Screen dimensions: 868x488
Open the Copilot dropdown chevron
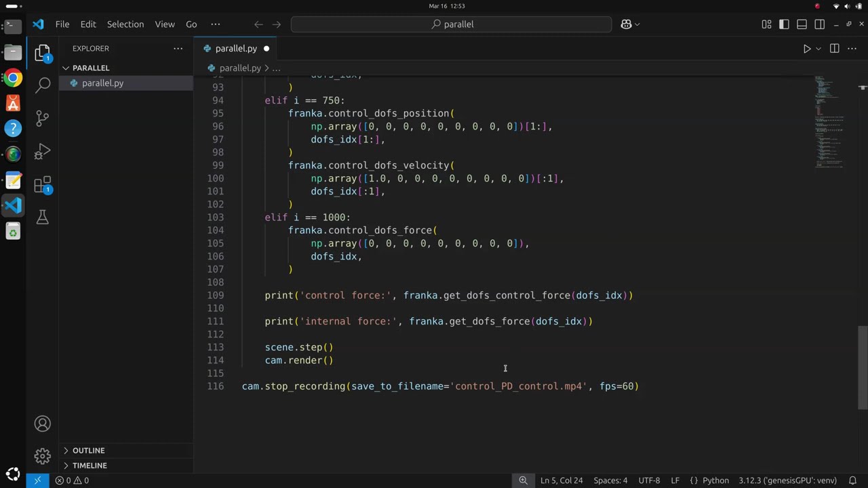click(x=637, y=24)
